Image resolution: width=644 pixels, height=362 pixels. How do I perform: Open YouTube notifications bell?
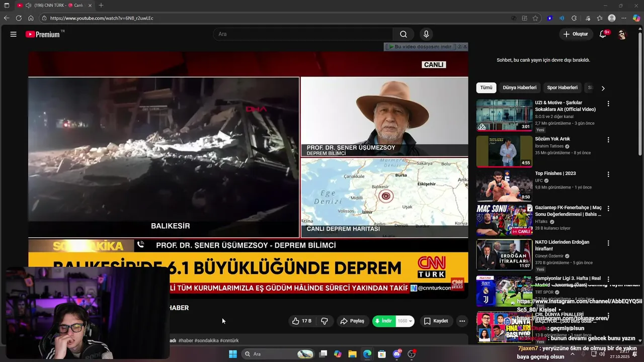click(603, 34)
